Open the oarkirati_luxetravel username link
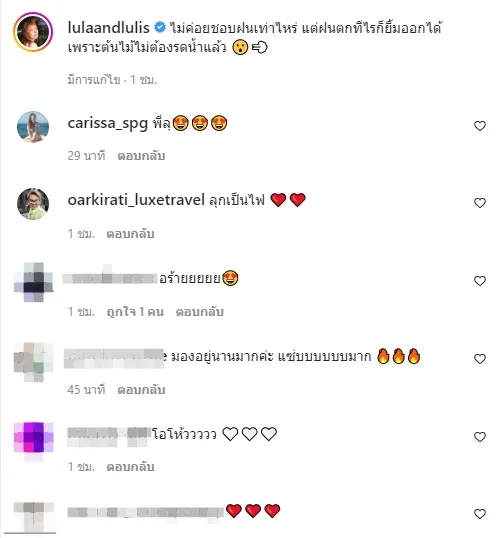This screenshot has width=500, height=538. click(x=136, y=200)
